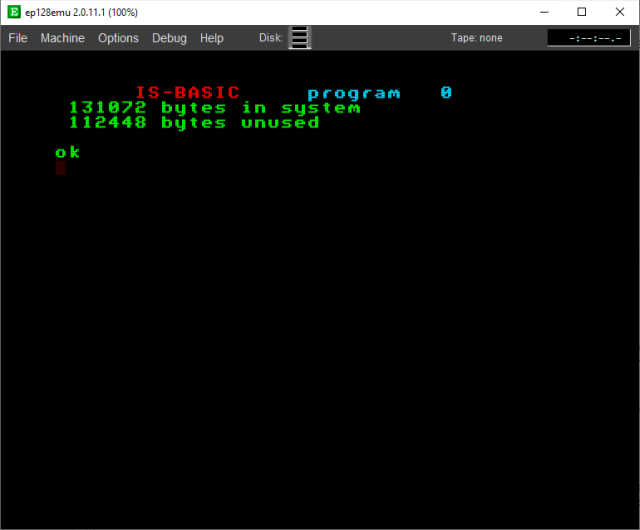
Task: Maximize the ep128emu window
Action: pyautogui.click(x=582, y=12)
